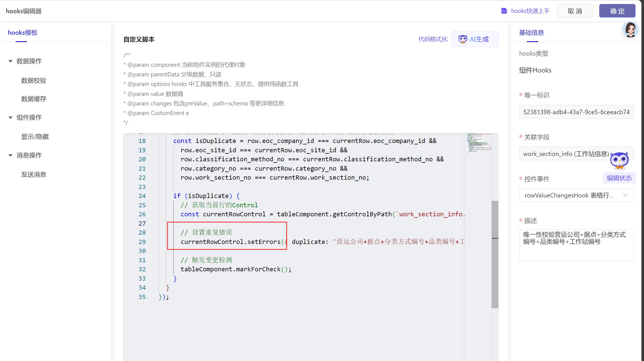Click 'currentRowControl.setErrors' code text
644x361 pixels.
click(x=230, y=242)
